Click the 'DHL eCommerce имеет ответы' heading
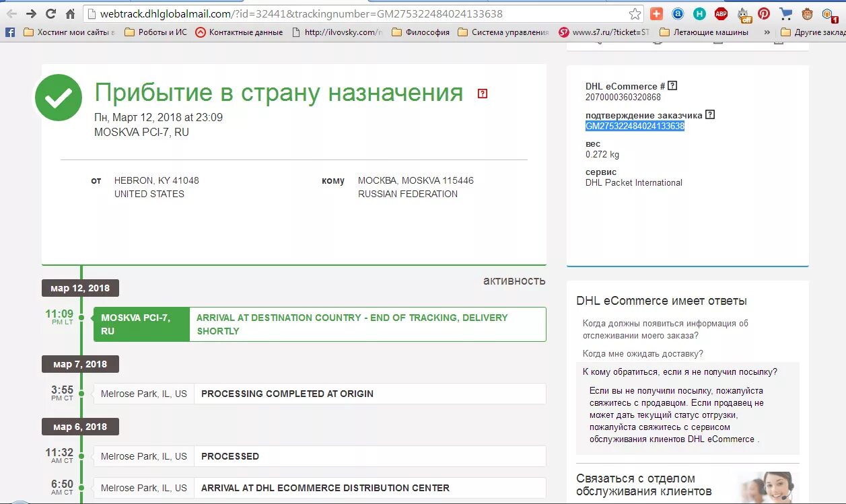Viewport: 846px width, 504px height. tap(662, 301)
